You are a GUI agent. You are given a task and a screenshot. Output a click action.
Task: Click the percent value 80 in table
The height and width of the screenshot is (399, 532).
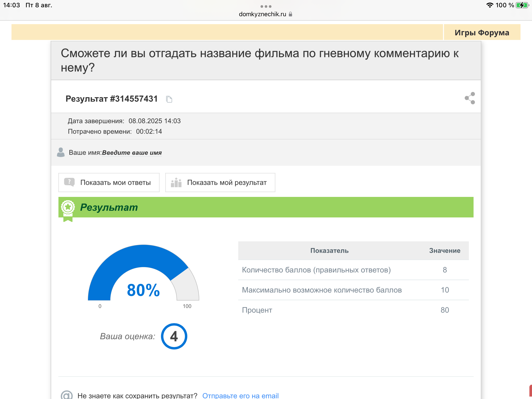pos(445,310)
